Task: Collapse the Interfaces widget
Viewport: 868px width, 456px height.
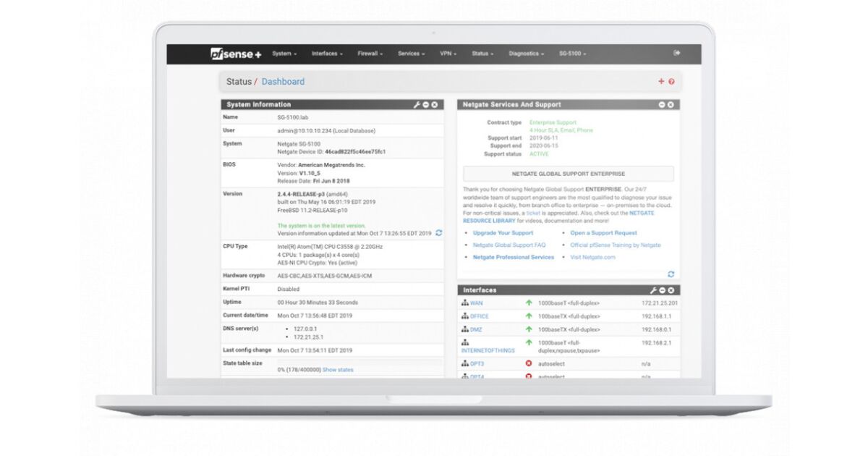Action: pyautogui.click(x=662, y=290)
